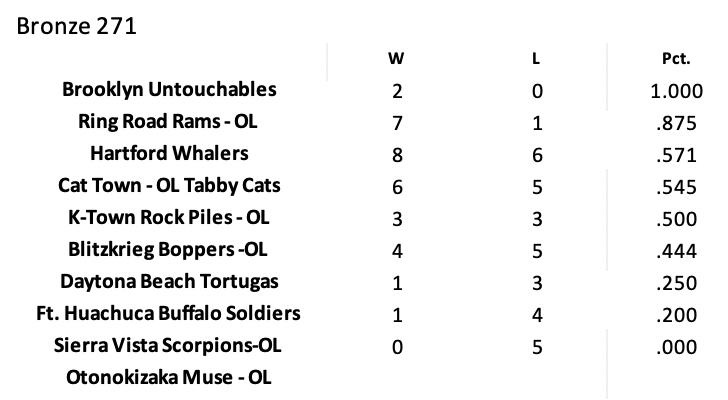Click the Sierra Vista Scorpions-OL team name
Screen dimensions: 728x400
coord(169,346)
